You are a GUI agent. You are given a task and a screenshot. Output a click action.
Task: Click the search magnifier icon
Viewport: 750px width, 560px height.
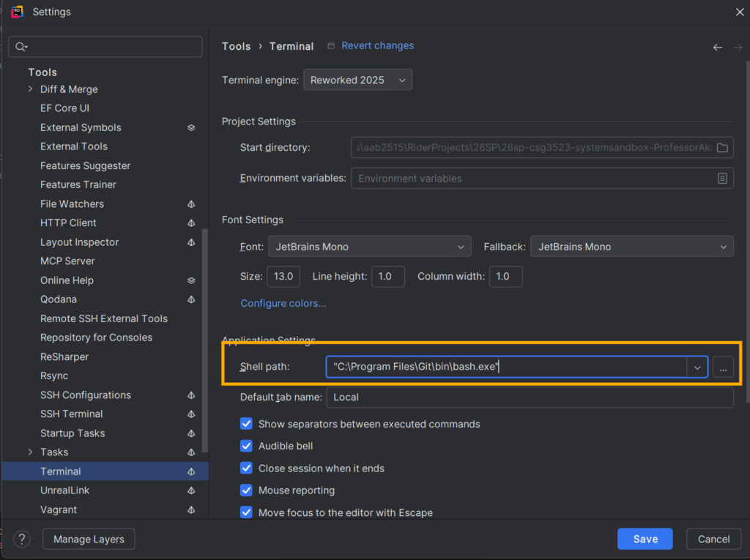tap(21, 47)
